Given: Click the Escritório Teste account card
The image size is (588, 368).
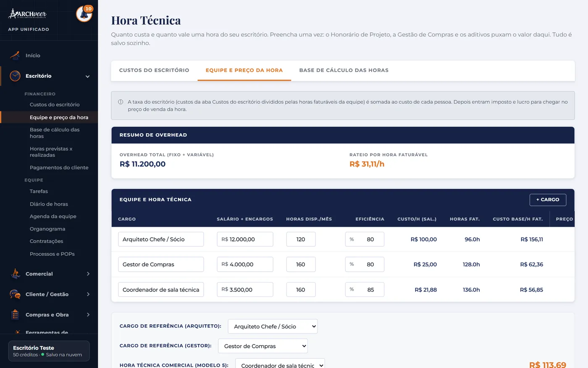Looking at the screenshot, I should [49, 351].
